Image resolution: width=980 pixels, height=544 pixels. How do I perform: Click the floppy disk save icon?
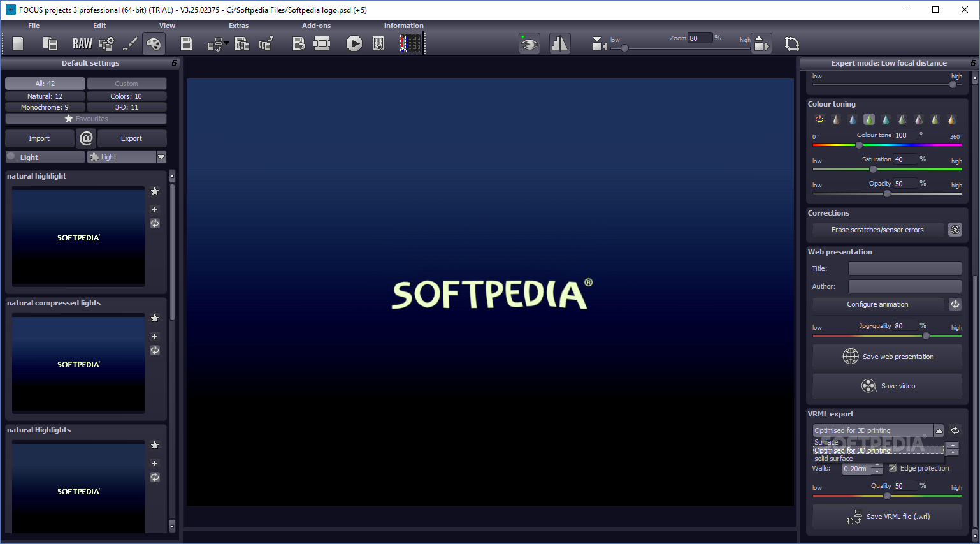click(x=186, y=43)
